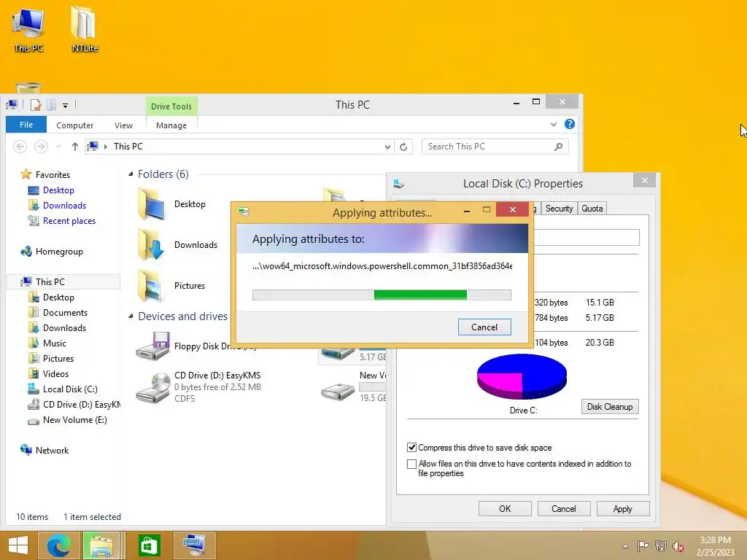Click Apply in Local Disk Properties

(623, 508)
